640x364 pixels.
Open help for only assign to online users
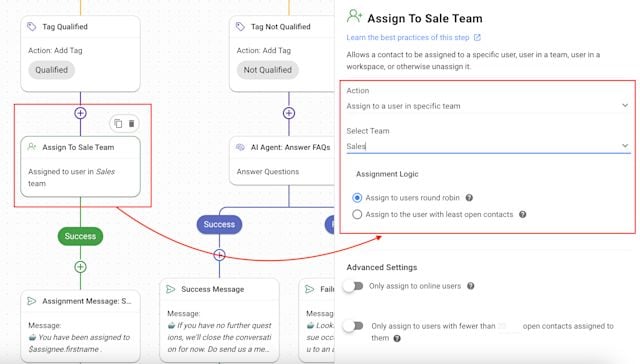(471, 286)
